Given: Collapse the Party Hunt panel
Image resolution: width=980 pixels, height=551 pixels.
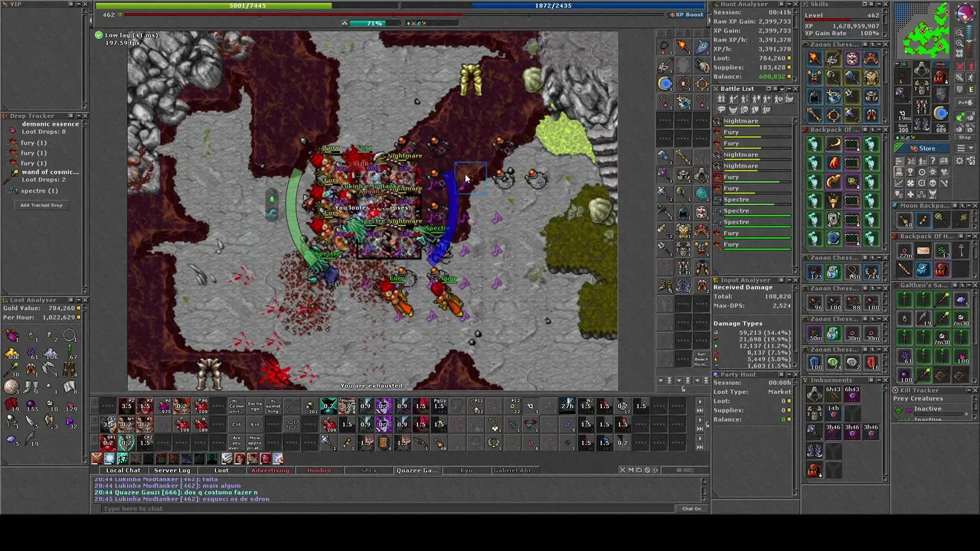Looking at the screenshot, I should pyautogui.click(x=789, y=374).
